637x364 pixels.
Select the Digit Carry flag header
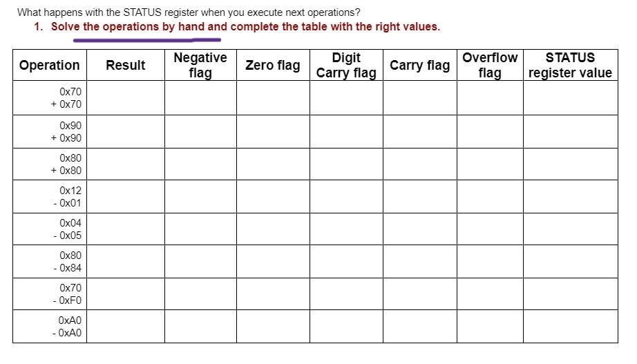click(347, 65)
